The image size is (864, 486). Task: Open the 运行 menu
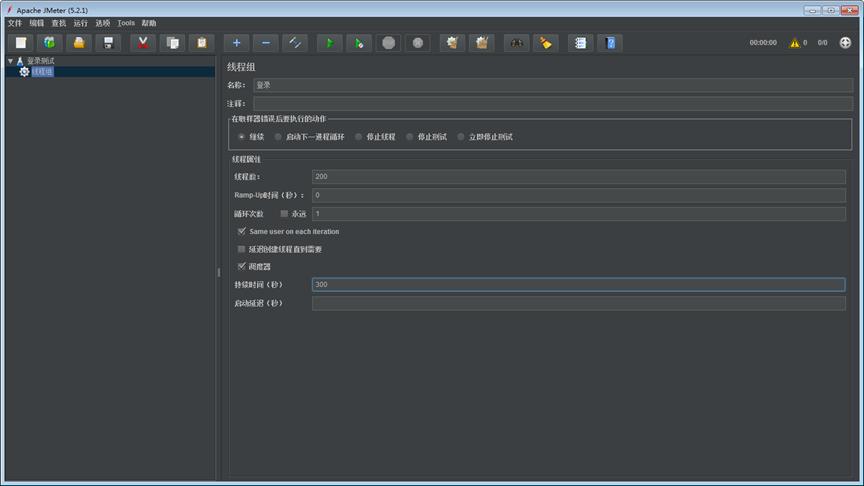(81, 23)
